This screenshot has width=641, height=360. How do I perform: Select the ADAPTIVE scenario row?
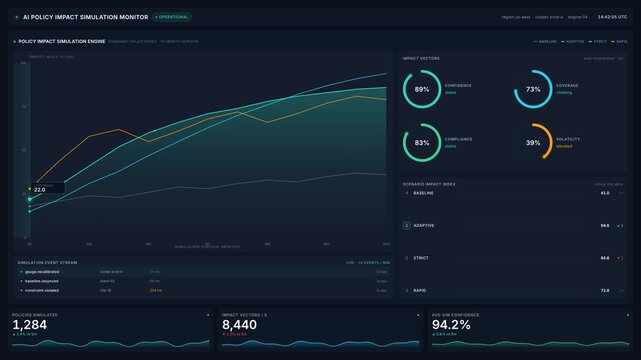[513, 226]
